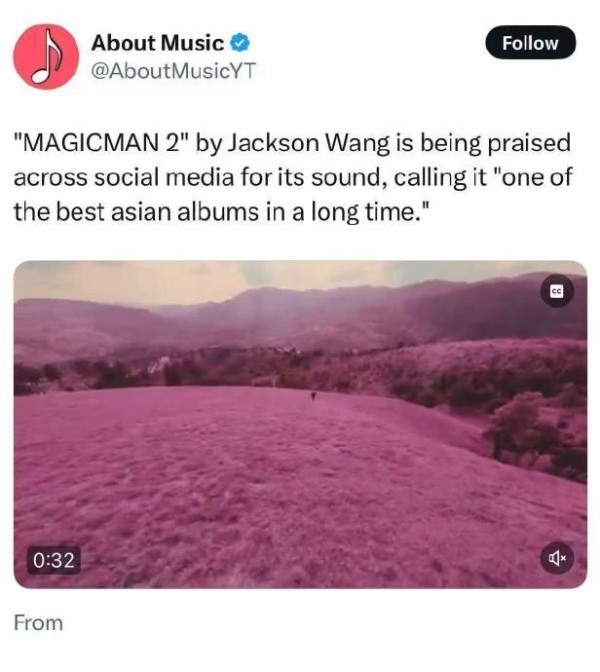Click the white music note in the avatar
The width and height of the screenshot is (600, 672).
tap(46, 56)
